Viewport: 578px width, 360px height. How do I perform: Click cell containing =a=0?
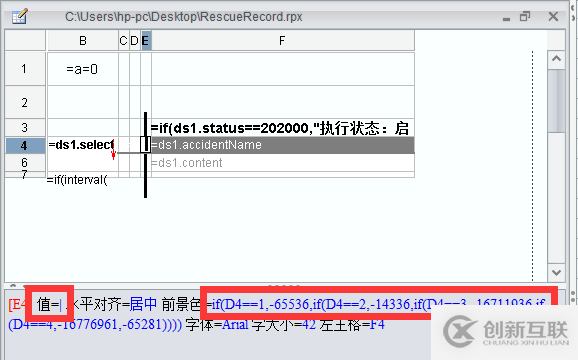point(83,69)
